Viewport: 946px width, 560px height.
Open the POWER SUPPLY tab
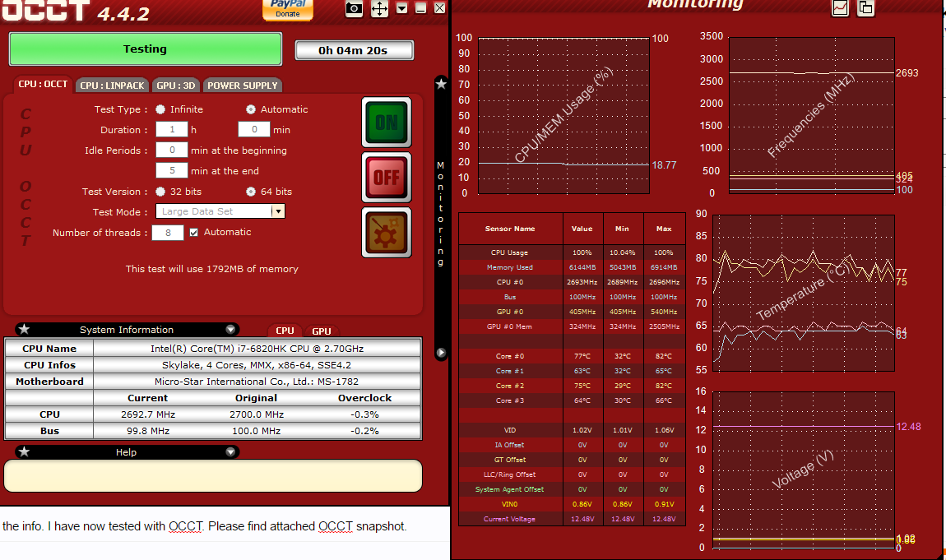click(243, 86)
